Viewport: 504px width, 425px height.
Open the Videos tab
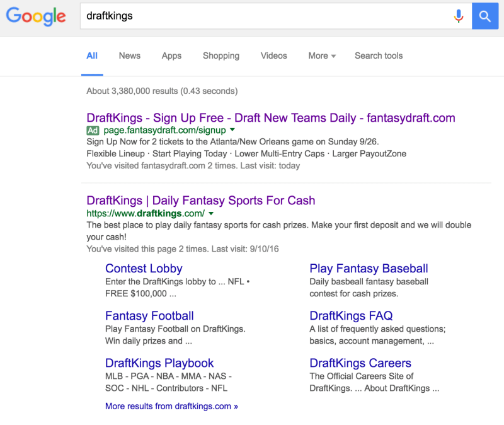pos(273,55)
